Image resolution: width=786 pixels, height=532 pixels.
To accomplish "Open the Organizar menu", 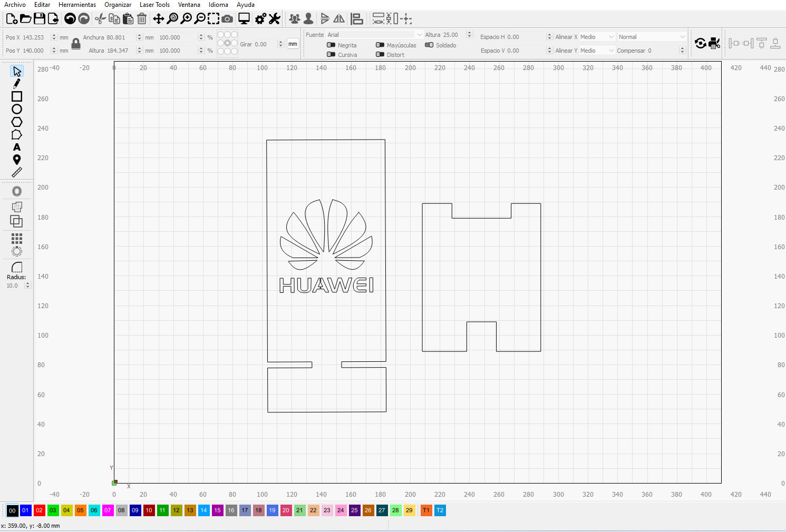I will [118, 5].
